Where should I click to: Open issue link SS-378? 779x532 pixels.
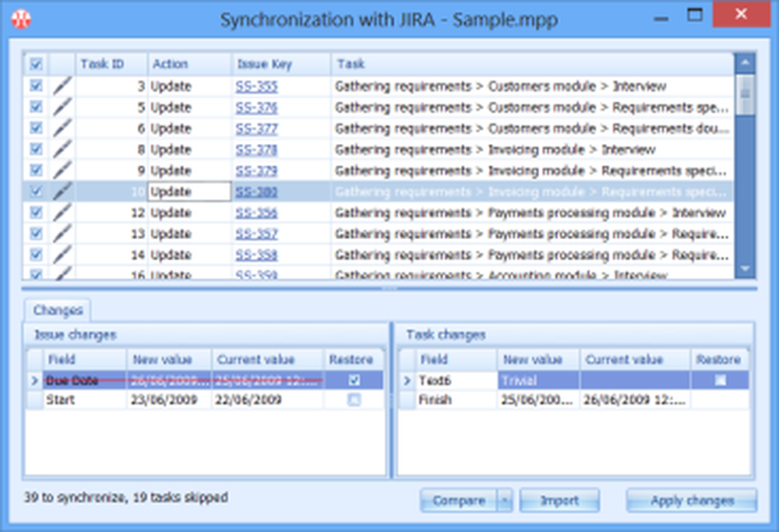[x=256, y=150]
